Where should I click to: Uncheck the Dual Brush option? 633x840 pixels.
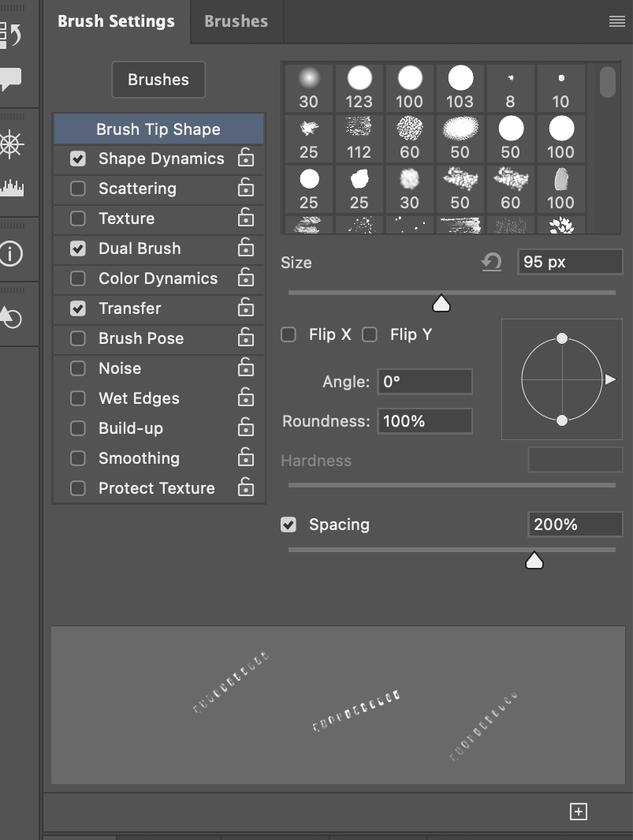(78, 248)
